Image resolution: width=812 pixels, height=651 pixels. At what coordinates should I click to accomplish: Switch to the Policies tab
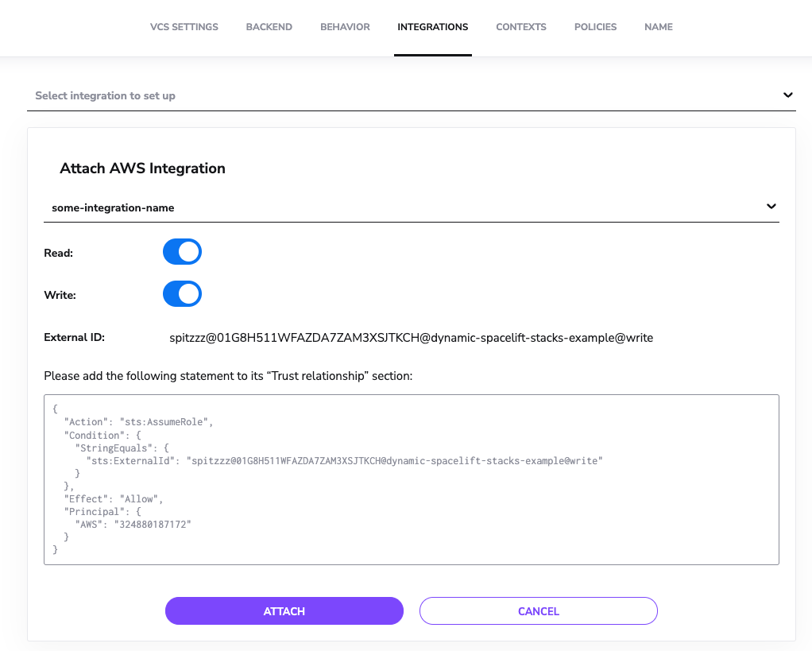pos(595,27)
